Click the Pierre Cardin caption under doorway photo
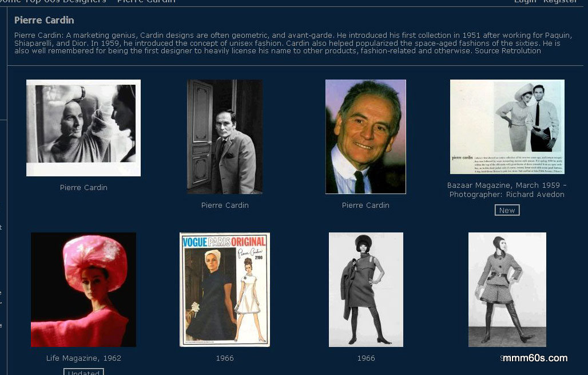This screenshot has height=375, width=588. (225, 206)
